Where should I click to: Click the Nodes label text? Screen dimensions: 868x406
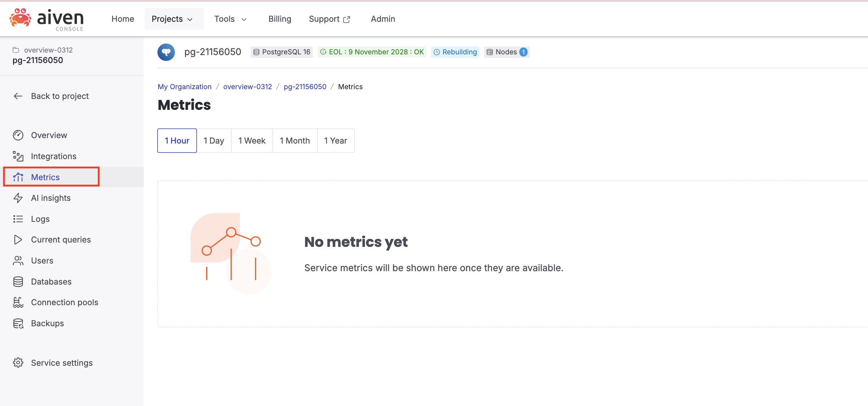pos(506,52)
